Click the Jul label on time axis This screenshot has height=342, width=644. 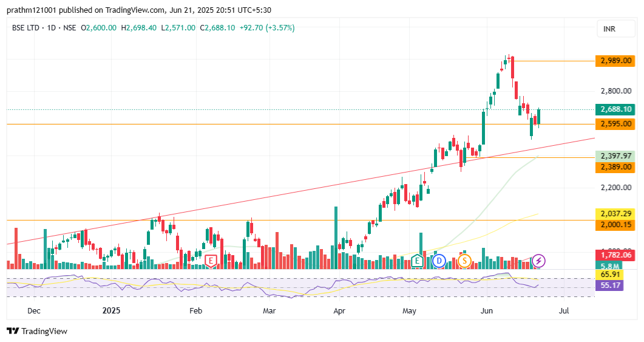564,311
